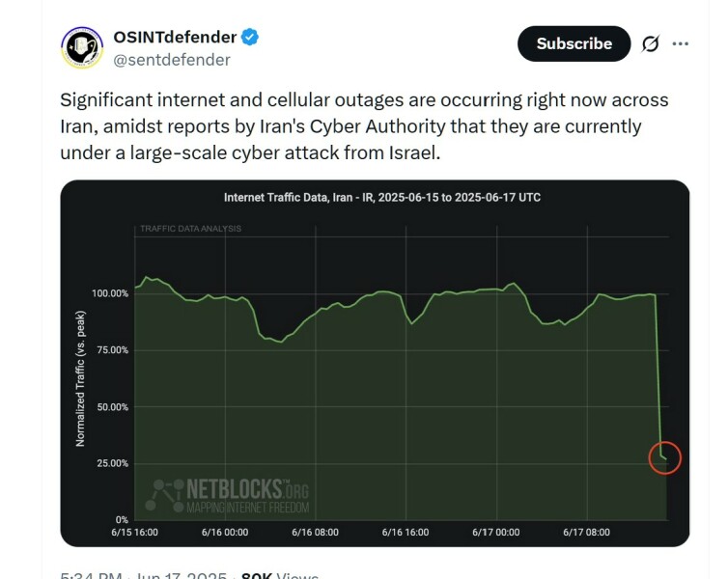The image size is (728, 579).
Task: Select the 25.00% y-axis label
Action: pos(109,463)
